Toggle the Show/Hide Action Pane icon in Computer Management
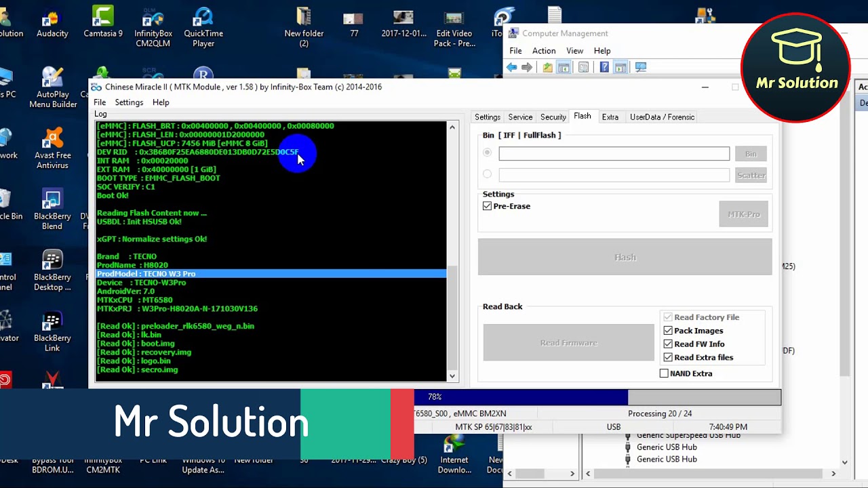Viewport: 868px width, 488px height. [x=620, y=67]
